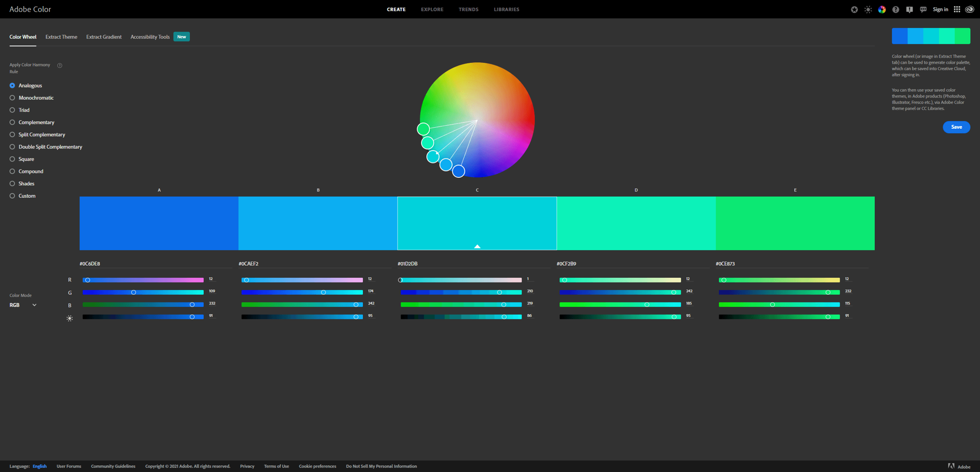
Task: Change language using the English link
Action: pyautogui.click(x=39, y=466)
